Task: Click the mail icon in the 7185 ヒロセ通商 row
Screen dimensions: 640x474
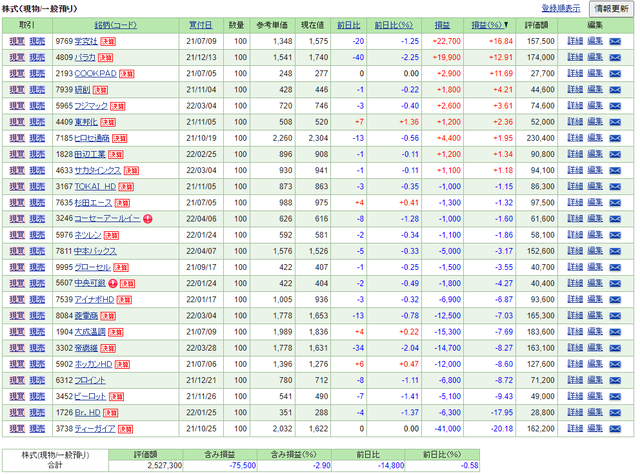Action: point(615,138)
